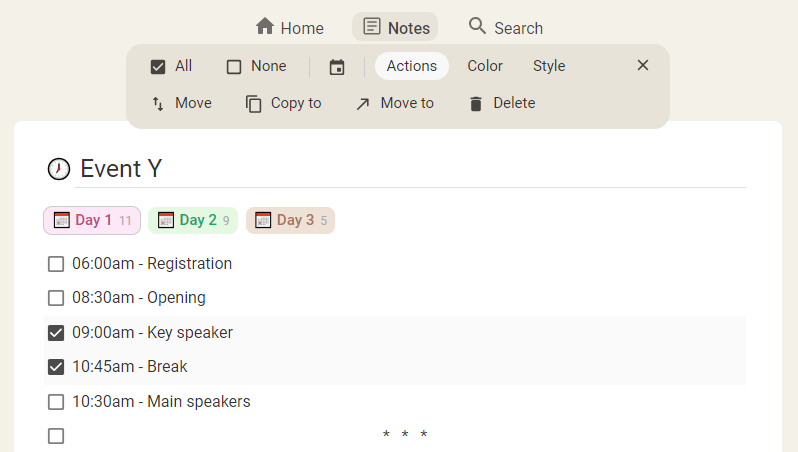Click the Delete trash icon
The image size is (798, 452).
coord(476,104)
